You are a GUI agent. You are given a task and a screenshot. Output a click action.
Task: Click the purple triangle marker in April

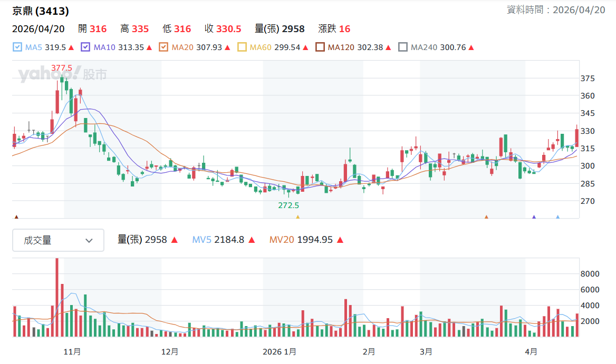(534, 217)
